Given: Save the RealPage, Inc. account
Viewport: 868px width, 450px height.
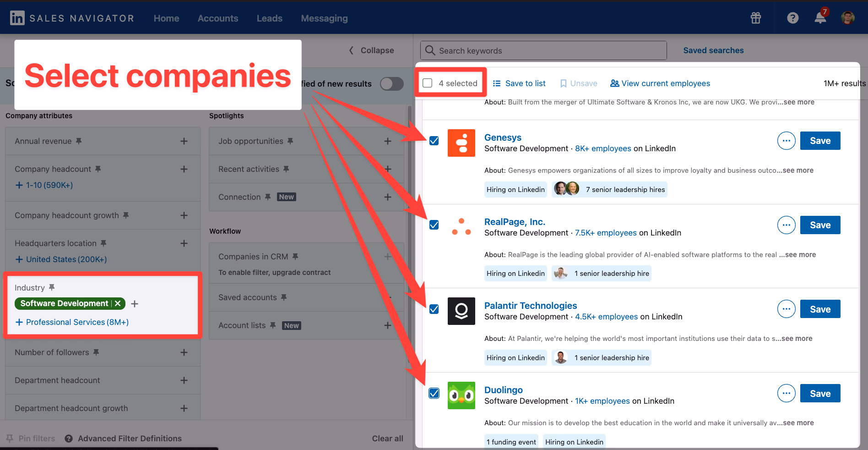Looking at the screenshot, I should 820,225.
